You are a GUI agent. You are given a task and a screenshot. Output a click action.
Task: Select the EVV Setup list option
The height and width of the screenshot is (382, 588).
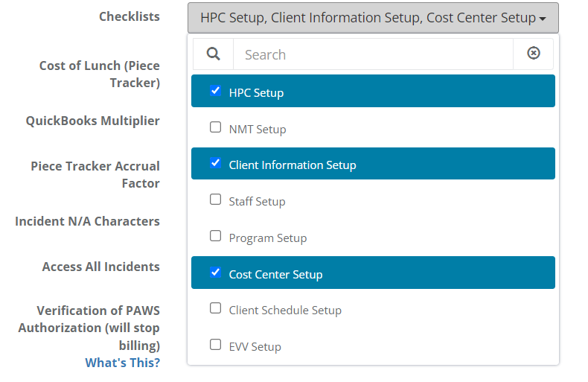[x=255, y=347]
